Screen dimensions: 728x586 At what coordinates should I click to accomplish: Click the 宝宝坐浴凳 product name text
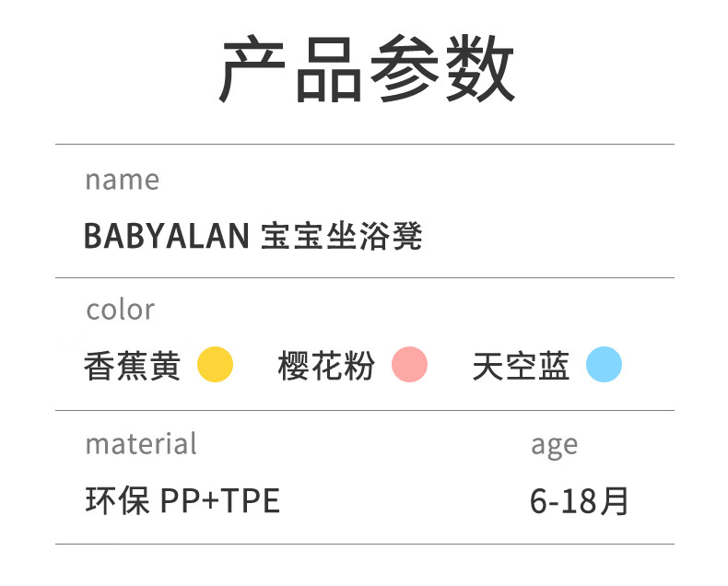tap(342, 236)
